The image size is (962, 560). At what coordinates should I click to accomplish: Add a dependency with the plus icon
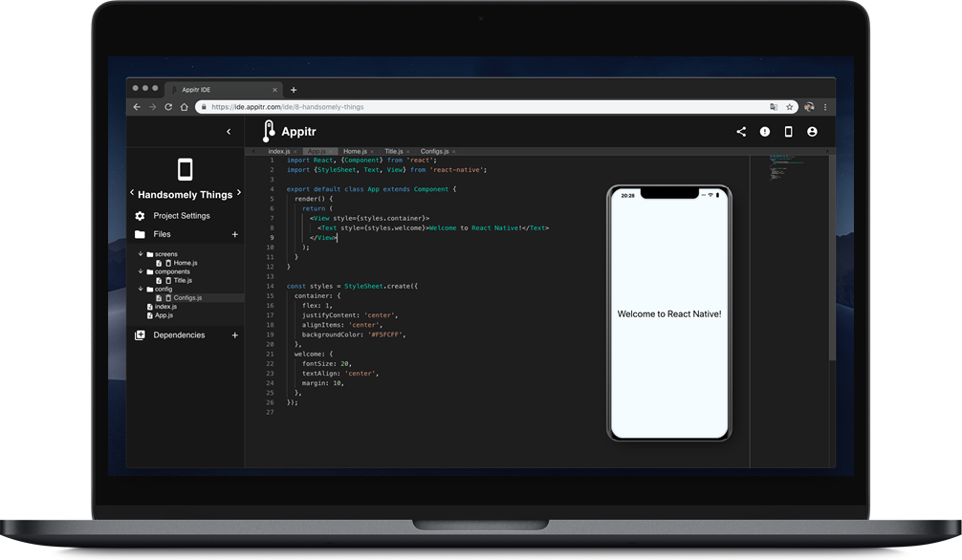click(234, 334)
